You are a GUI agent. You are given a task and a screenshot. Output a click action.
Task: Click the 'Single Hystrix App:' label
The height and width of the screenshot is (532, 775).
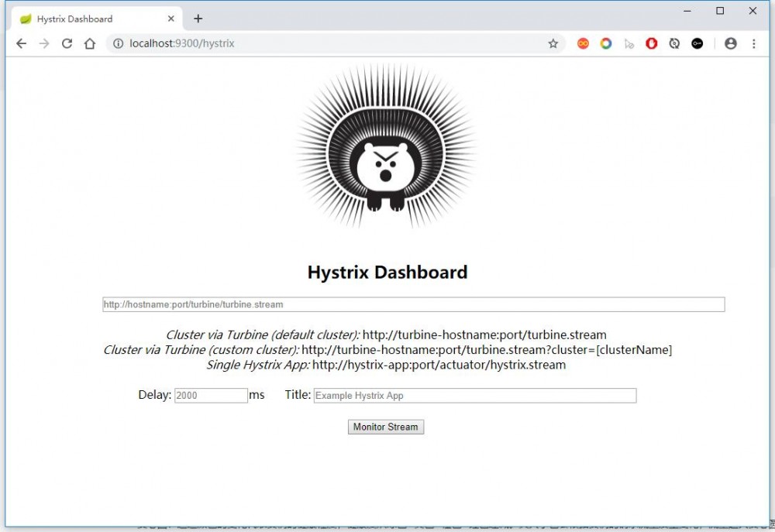tap(258, 365)
